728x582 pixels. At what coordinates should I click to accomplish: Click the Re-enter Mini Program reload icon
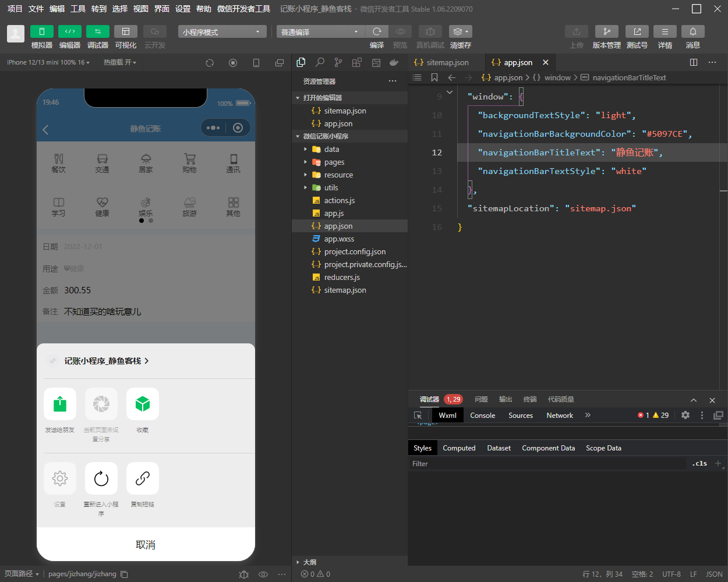(101, 478)
